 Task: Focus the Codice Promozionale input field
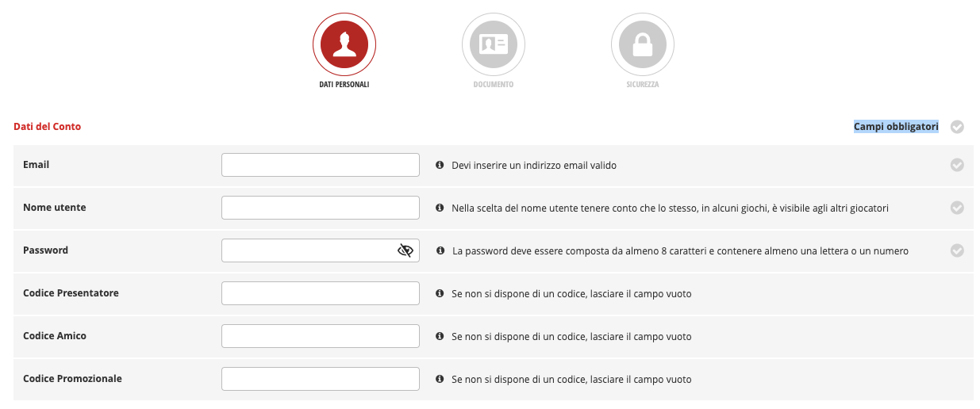[321, 379]
